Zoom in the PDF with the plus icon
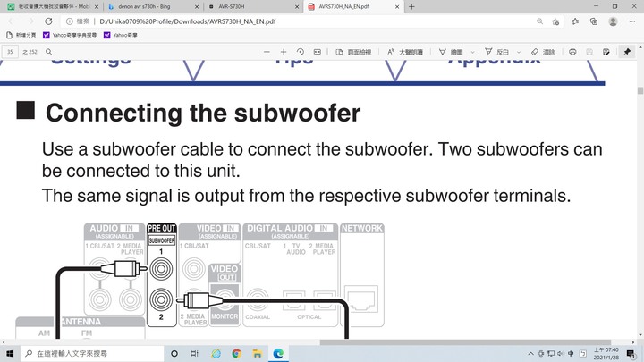Image resolution: width=644 pixels, height=362 pixels. coord(284,52)
